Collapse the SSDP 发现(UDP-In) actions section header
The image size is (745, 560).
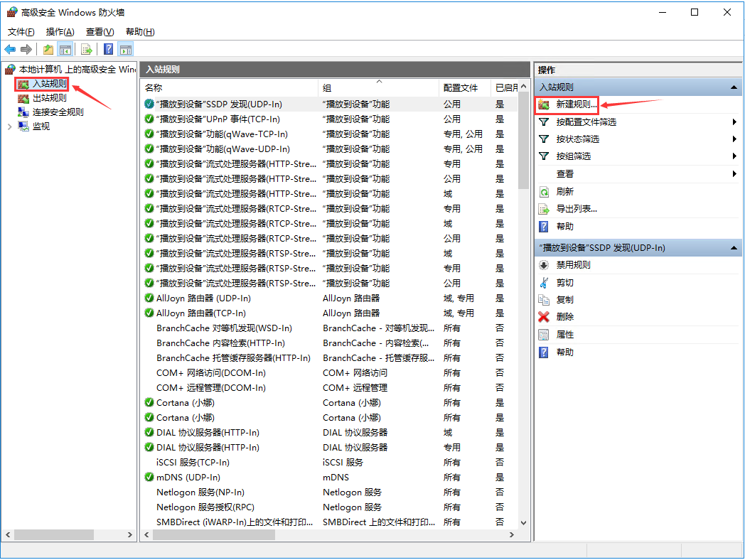(734, 248)
